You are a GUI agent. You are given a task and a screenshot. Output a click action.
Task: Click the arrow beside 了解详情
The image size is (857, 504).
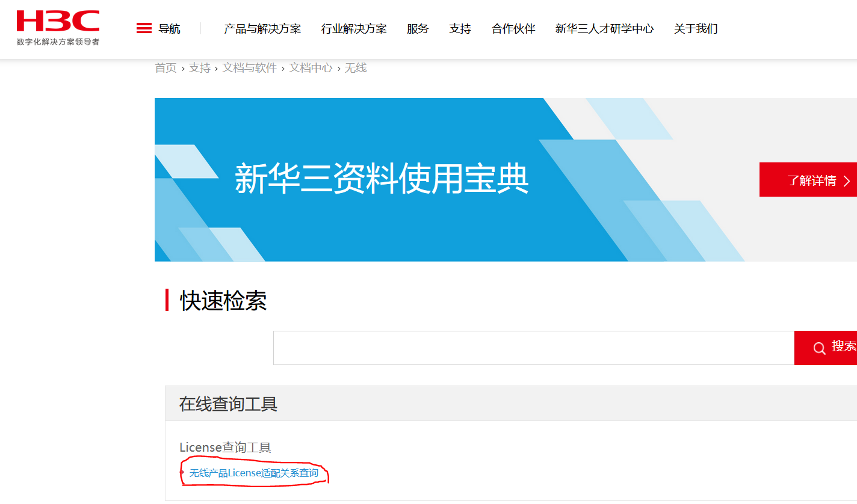click(x=846, y=181)
